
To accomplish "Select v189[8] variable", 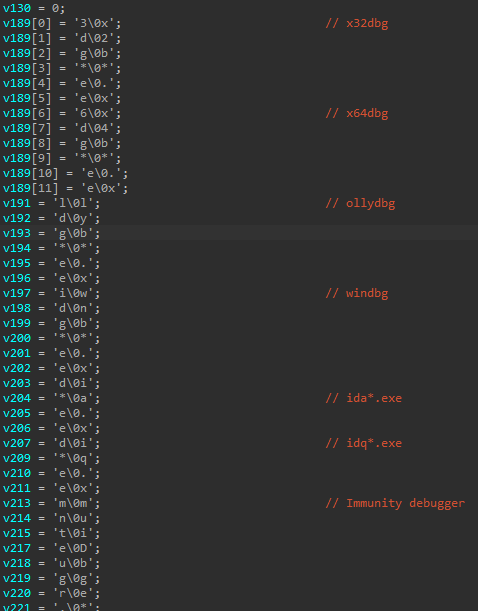I will (27, 143).
